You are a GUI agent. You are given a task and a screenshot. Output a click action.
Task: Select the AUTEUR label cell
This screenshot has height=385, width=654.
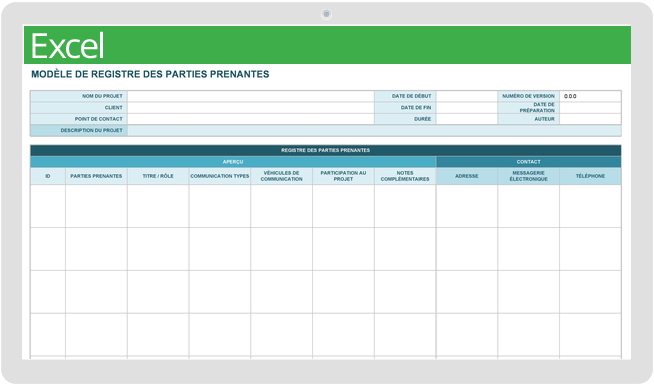point(528,119)
